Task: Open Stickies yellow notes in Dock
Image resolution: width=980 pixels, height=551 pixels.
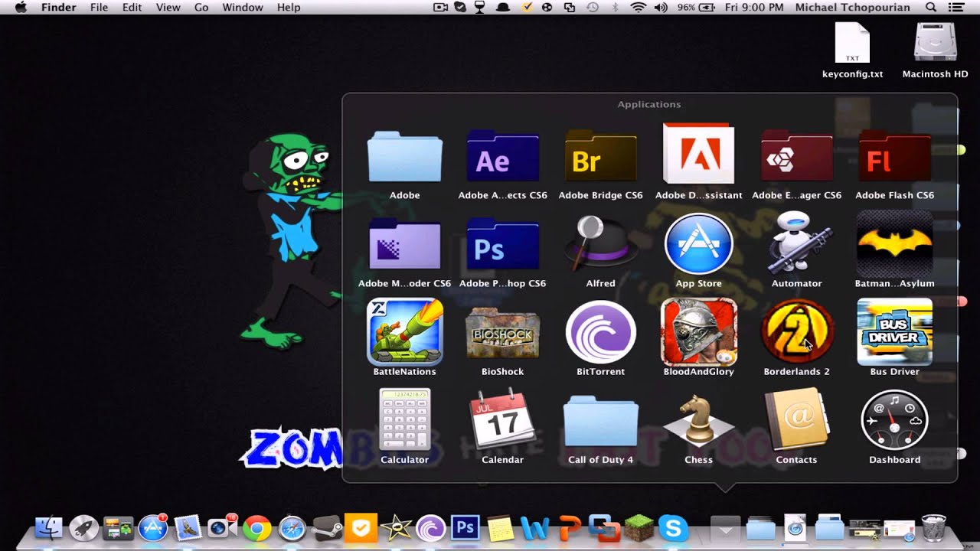Action: (500, 528)
